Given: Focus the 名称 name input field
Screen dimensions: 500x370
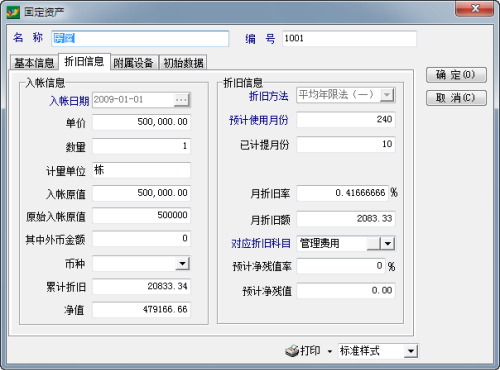Looking at the screenshot, I should (x=140, y=38).
